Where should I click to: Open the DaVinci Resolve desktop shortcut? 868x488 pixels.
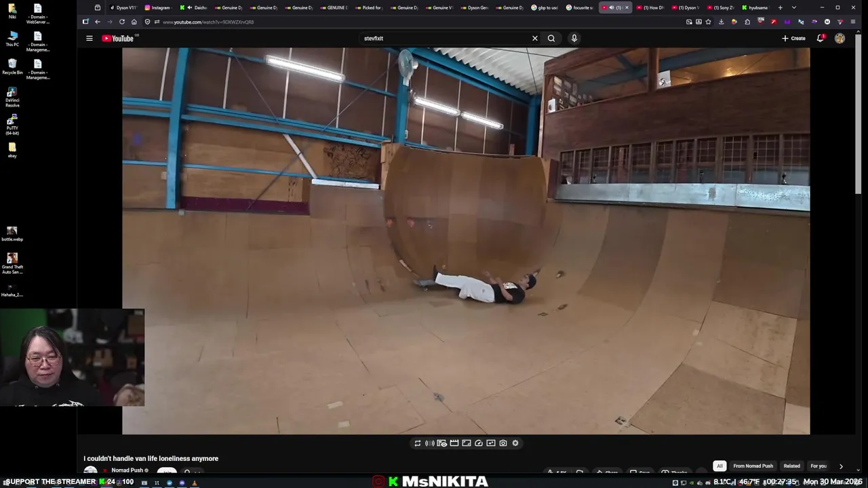pos(12,96)
